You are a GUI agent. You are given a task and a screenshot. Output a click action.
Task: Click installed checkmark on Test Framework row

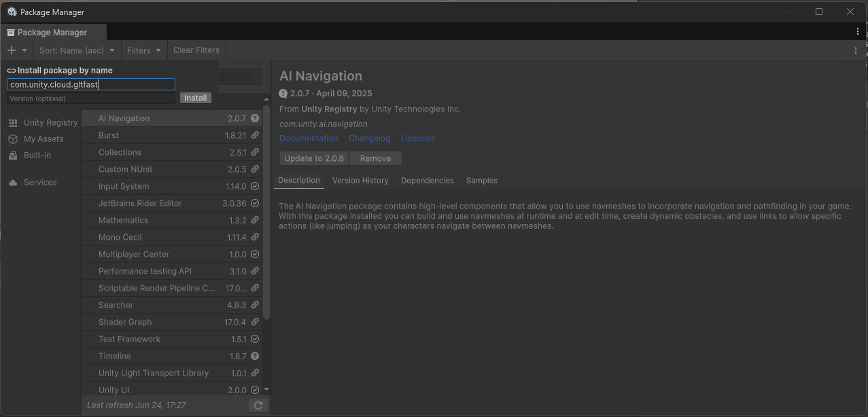pos(255,339)
